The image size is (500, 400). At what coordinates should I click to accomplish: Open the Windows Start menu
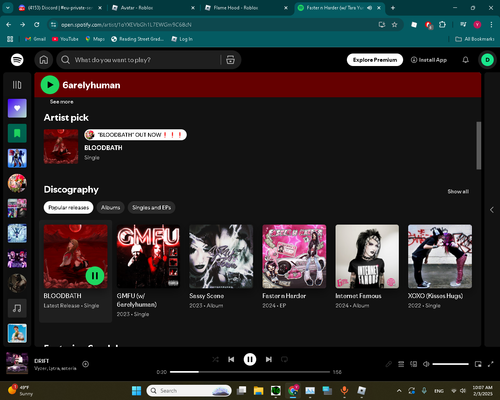coord(136,390)
